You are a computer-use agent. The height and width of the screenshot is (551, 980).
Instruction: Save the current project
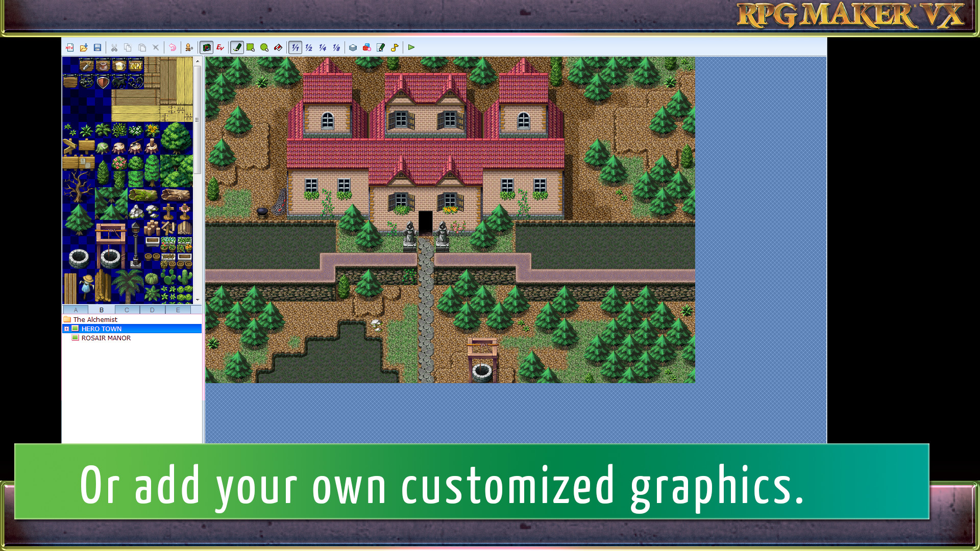[x=97, y=47]
